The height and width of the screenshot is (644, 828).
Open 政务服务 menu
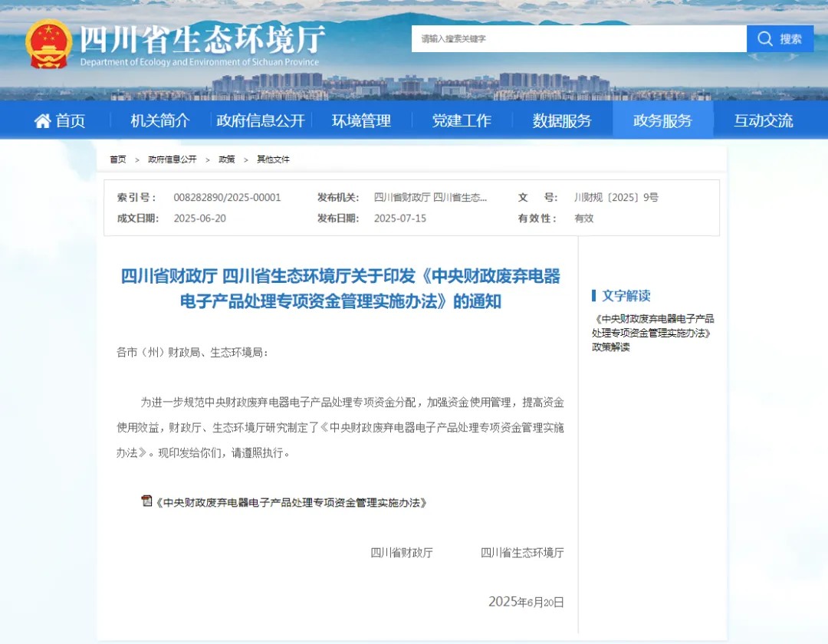[662, 121]
